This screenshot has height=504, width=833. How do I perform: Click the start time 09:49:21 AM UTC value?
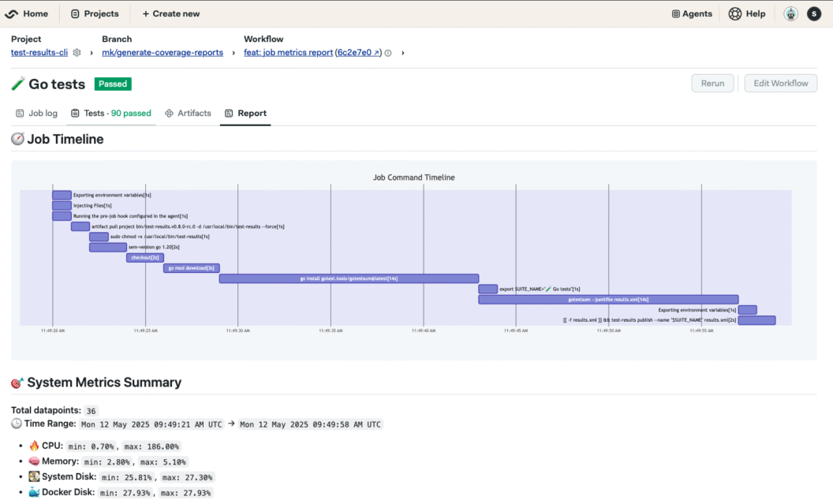pos(151,424)
